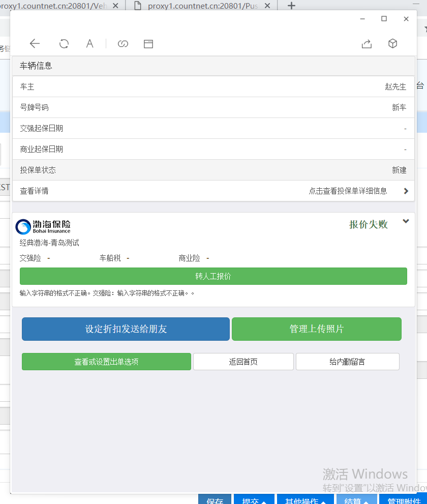Open 其他操作 dropdown in background window
The width and height of the screenshot is (427, 504).
pyautogui.click(x=305, y=500)
